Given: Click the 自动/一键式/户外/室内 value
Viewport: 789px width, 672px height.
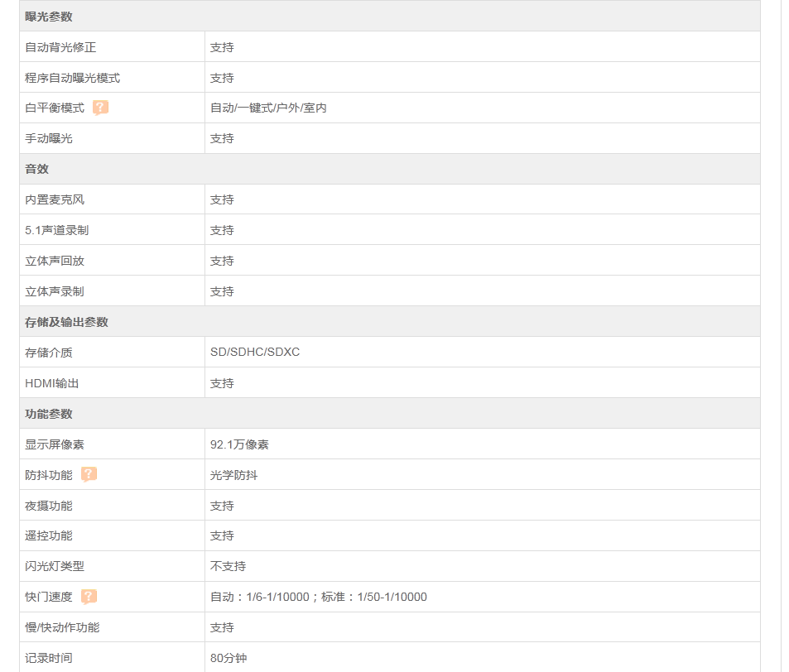Looking at the screenshot, I should click(x=268, y=108).
